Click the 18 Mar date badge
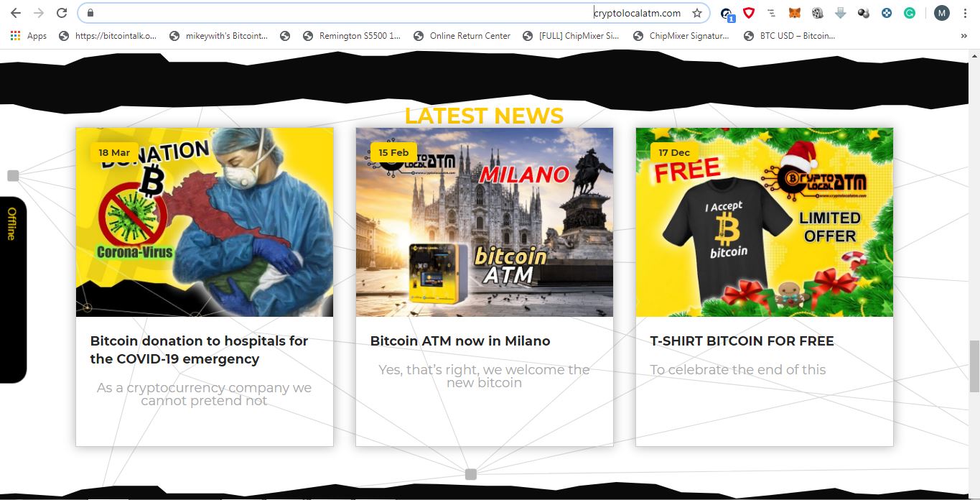 [114, 152]
